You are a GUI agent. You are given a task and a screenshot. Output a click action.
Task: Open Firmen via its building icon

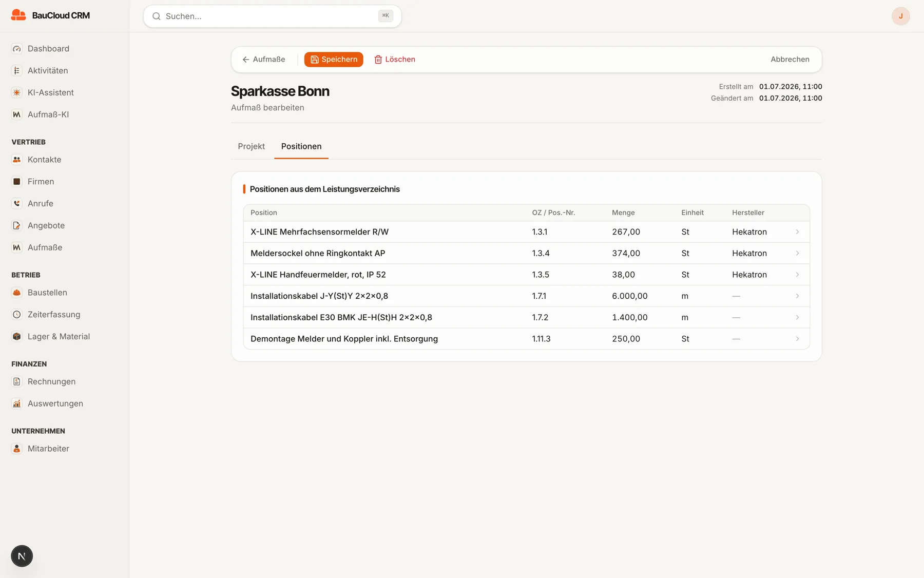click(x=17, y=182)
